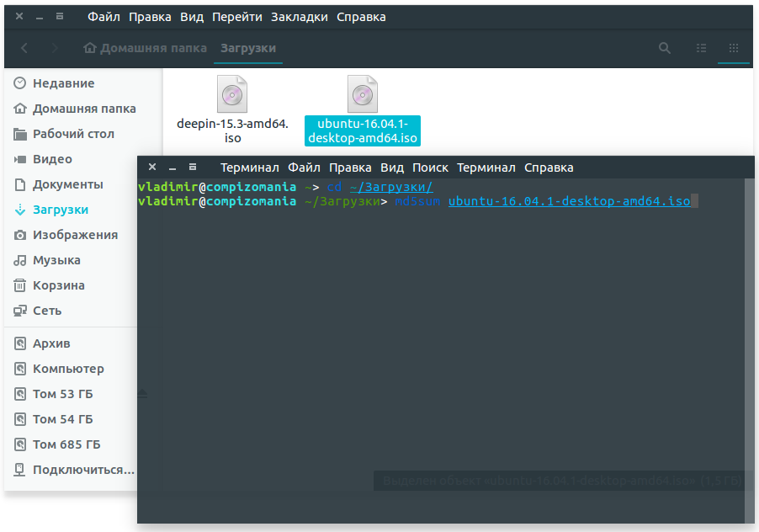Open the Правка menu in file manager

click(150, 17)
